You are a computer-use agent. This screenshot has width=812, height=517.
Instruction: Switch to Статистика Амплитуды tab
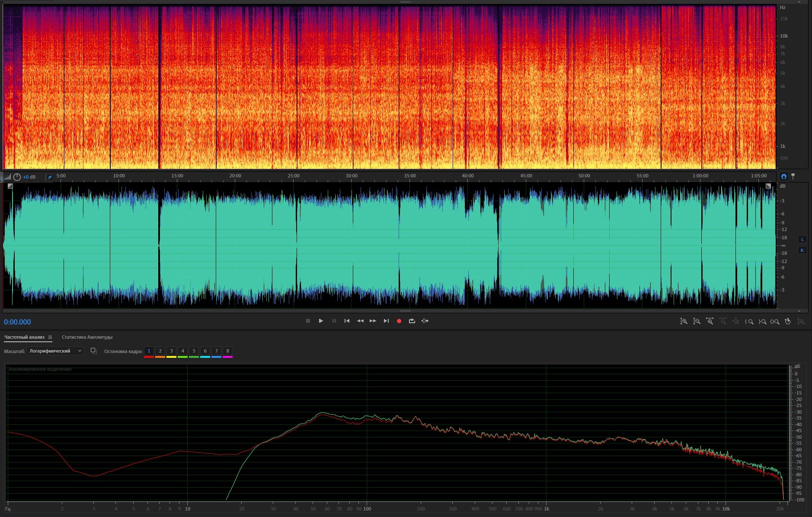click(x=87, y=337)
